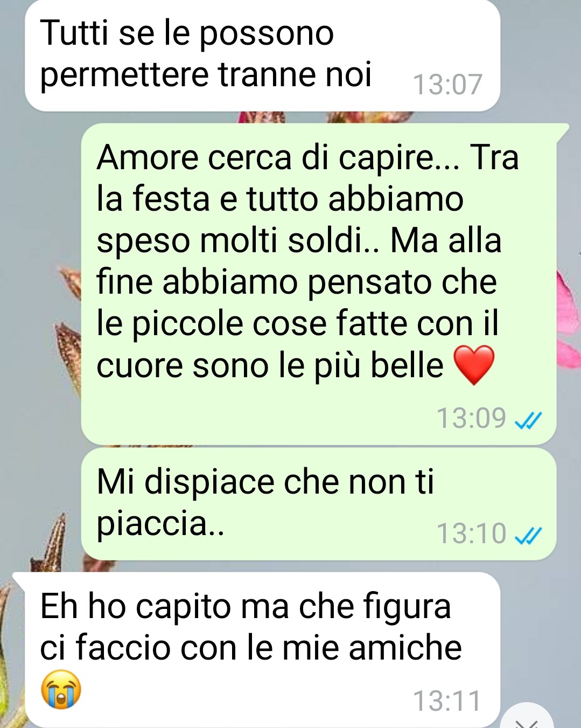Click the crying face emoji
581x728 pixels.
61,689
